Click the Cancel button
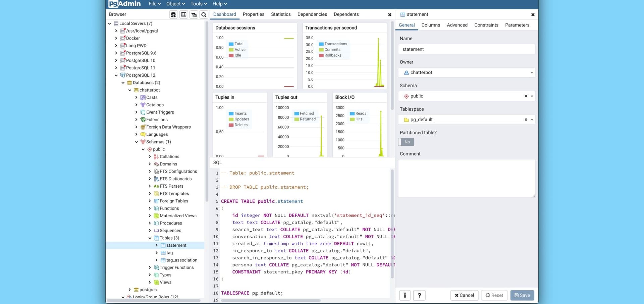 (464, 295)
